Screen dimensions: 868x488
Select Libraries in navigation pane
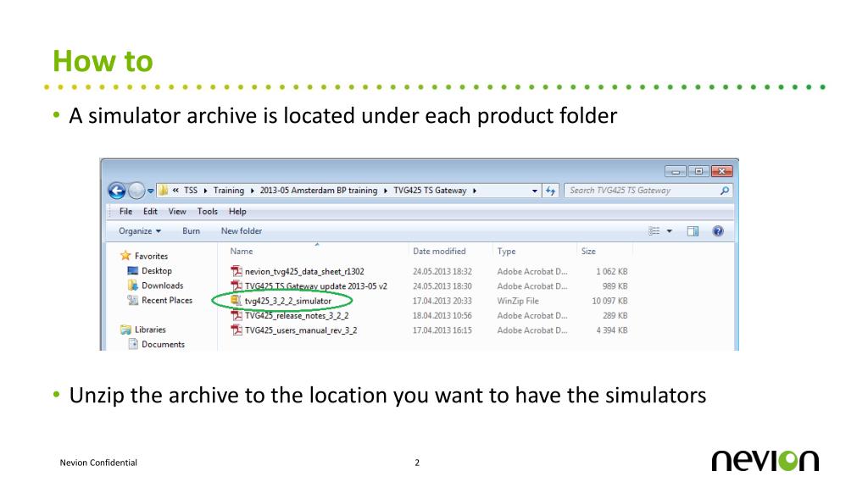(150, 330)
